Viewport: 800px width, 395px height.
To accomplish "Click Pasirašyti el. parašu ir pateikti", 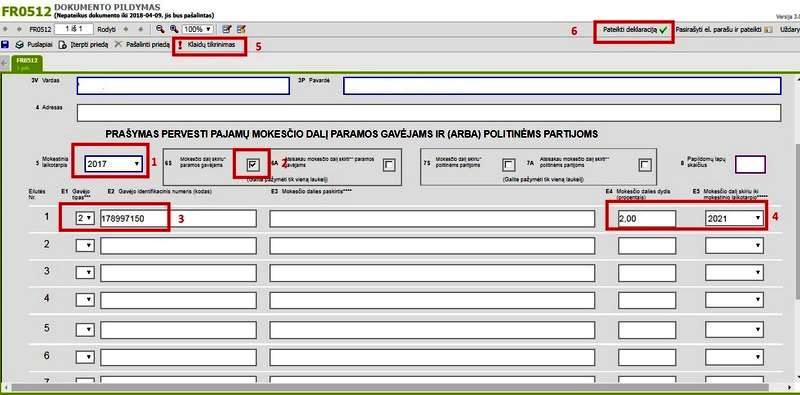I will coord(724,30).
